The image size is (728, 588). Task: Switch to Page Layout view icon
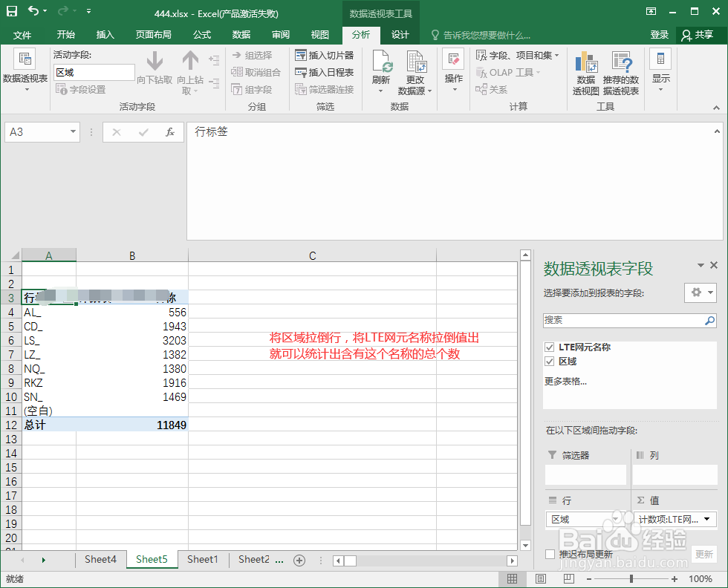coord(541,578)
